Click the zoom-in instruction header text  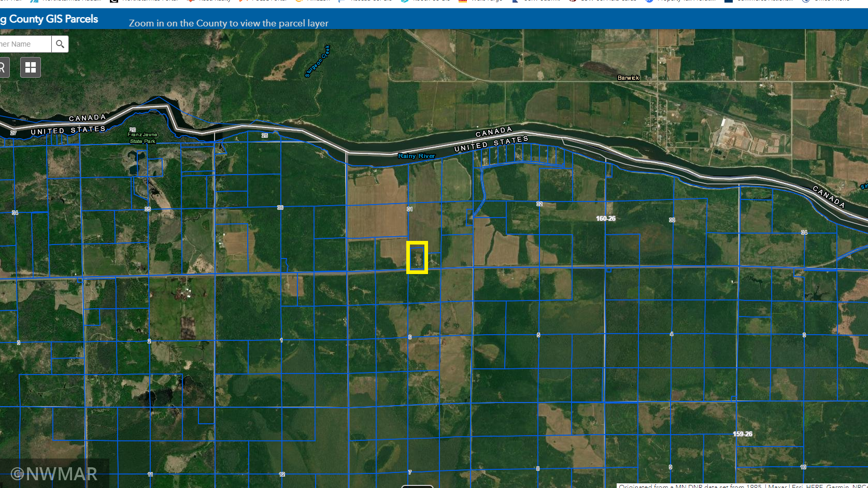[x=229, y=23]
